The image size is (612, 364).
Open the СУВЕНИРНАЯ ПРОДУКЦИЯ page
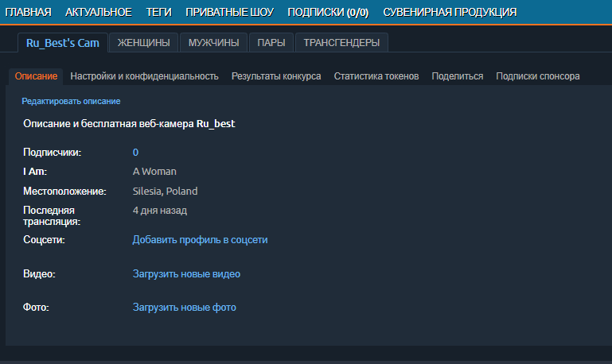tap(450, 12)
